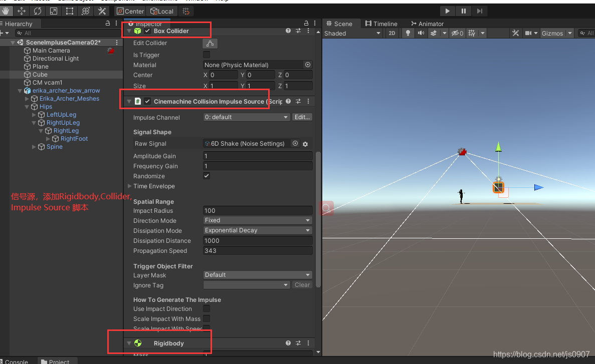Open Impulse Channel dropdown
This screenshot has width=595, height=364.
pyautogui.click(x=247, y=117)
